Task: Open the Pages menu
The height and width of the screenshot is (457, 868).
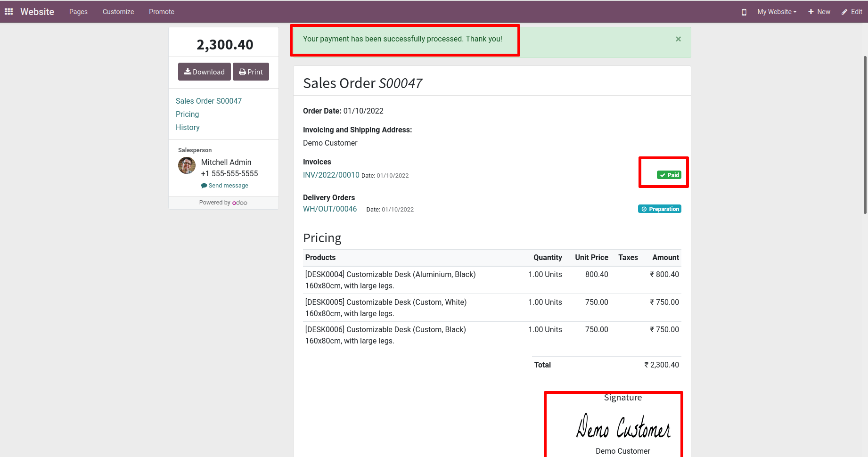Action: click(x=78, y=12)
